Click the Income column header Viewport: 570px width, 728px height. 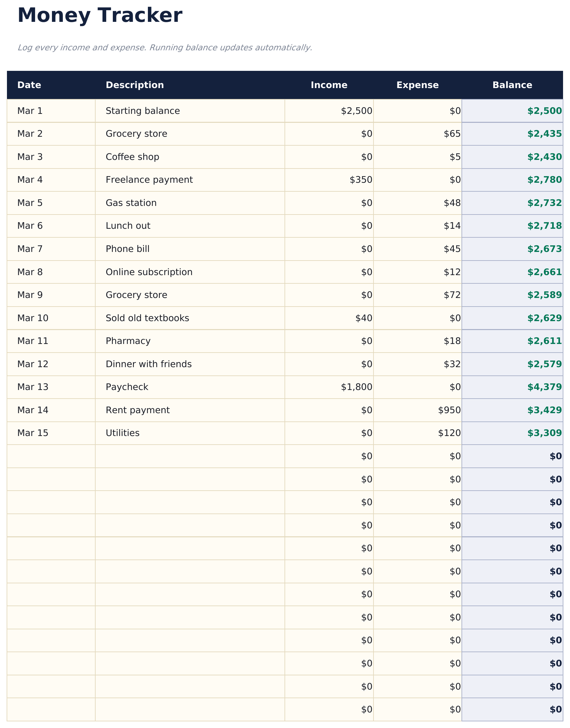pos(329,85)
